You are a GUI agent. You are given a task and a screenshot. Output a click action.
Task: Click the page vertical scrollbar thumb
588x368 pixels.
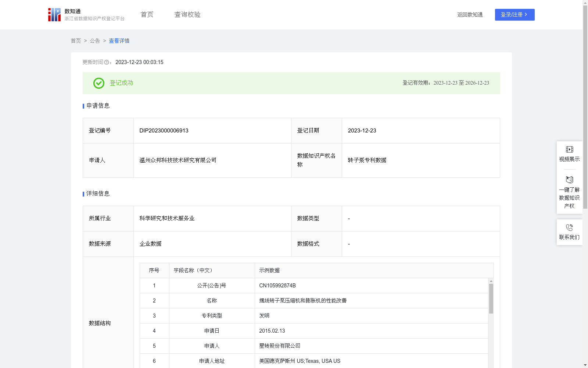(x=585, y=107)
